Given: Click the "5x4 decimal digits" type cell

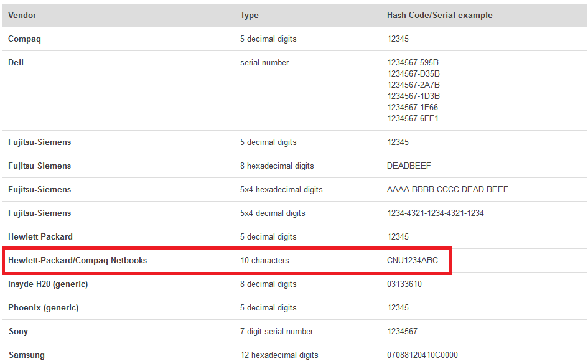Looking at the screenshot, I should click(273, 213).
